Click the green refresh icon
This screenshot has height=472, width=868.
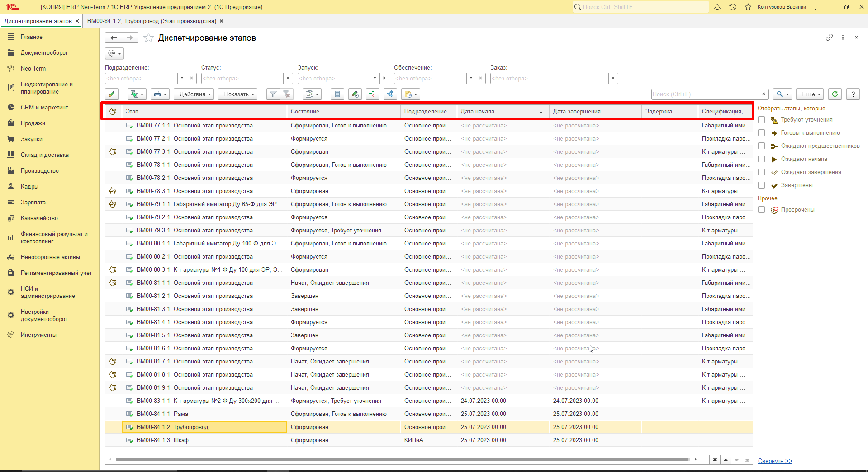(x=835, y=94)
